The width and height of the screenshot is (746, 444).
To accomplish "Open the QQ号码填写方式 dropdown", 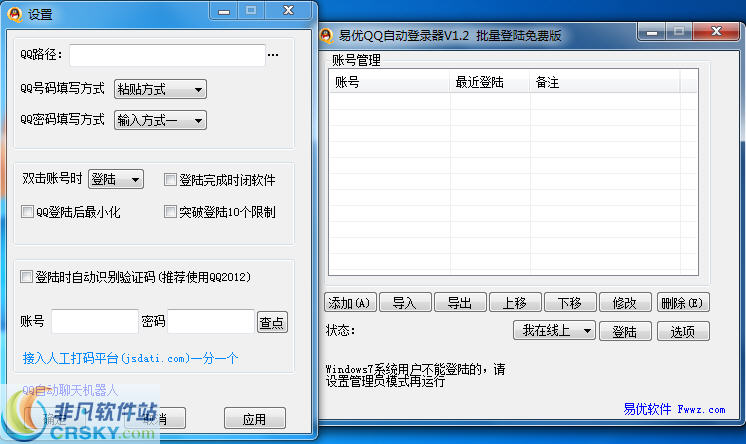I will pos(160,89).
